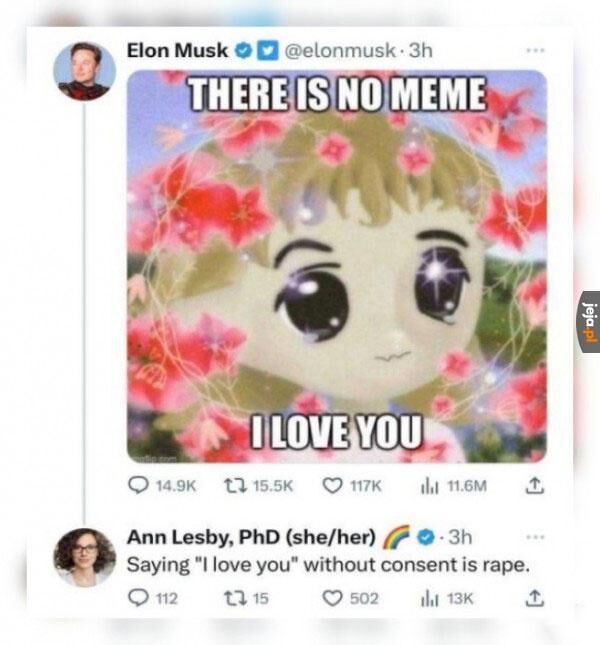This screenshot has width=600, height=645.
Task: View analytics showing 11.6M views
Action: click(x=454, y=486)
